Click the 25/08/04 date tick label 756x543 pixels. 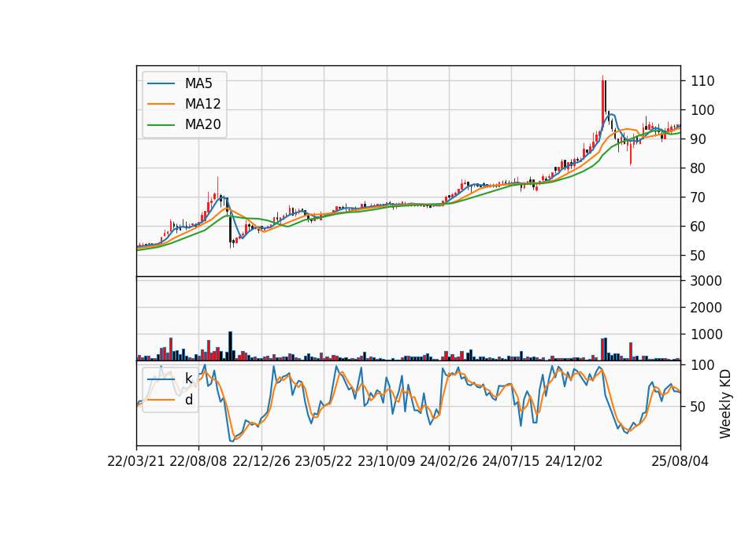click(680, 461)
